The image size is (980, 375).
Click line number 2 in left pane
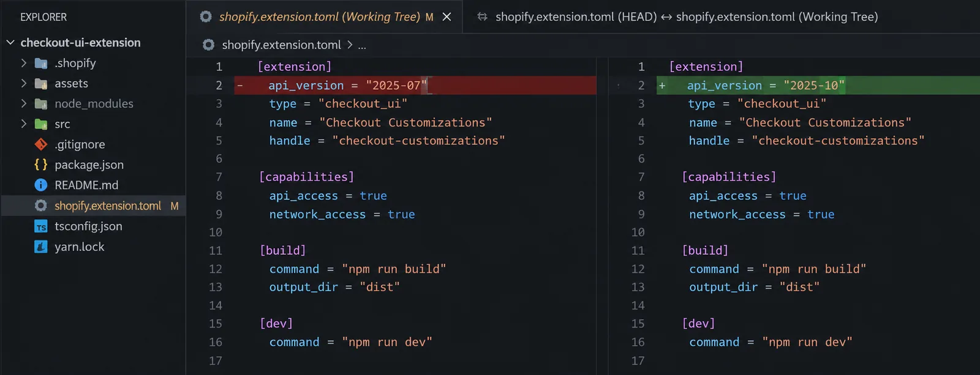pyautogui.click(x=219, y=86)
